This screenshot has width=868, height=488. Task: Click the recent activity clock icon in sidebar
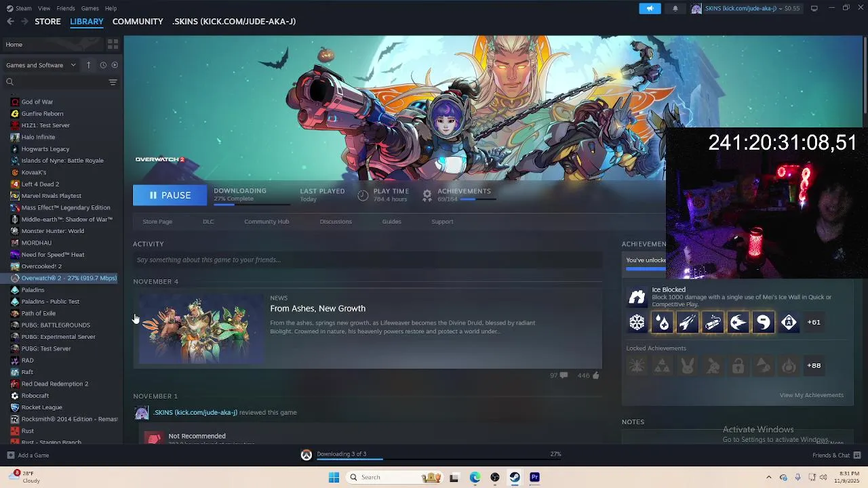103,65
